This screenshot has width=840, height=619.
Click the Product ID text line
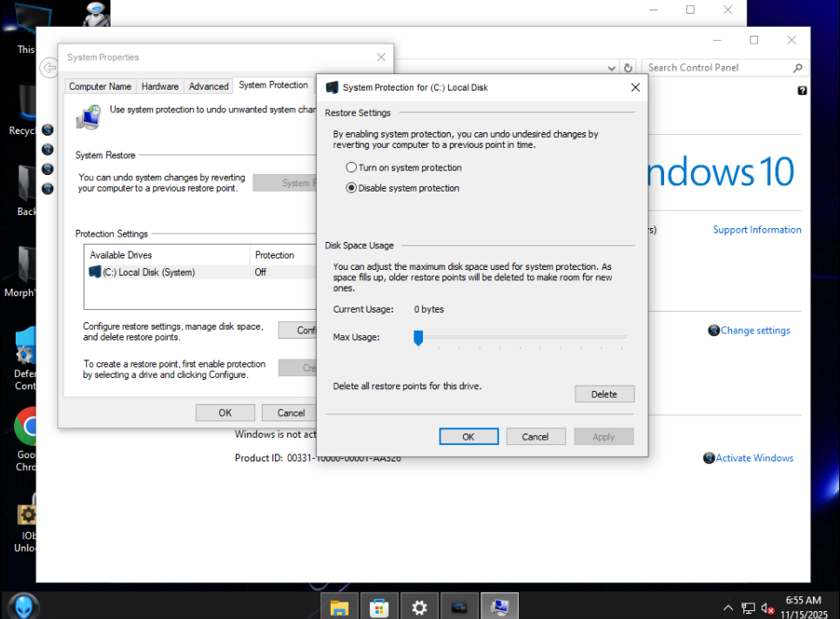317,458
